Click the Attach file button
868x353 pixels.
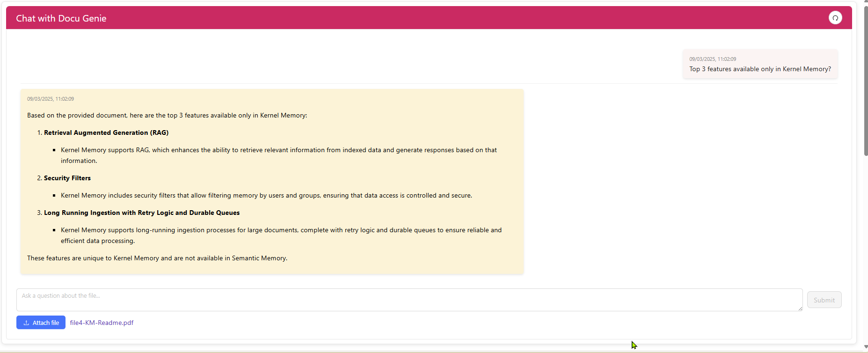pos(41,323)
